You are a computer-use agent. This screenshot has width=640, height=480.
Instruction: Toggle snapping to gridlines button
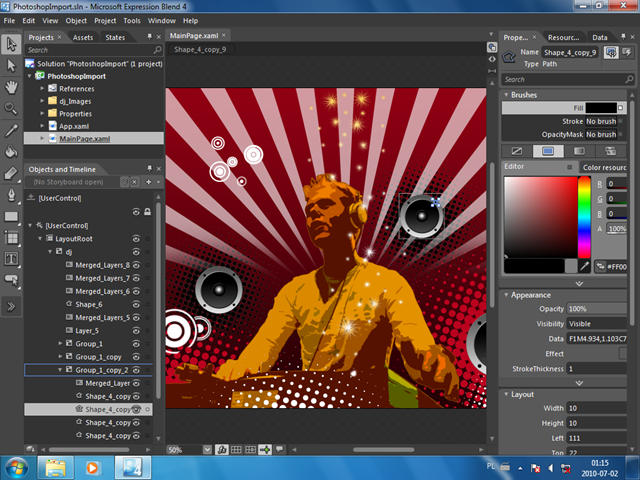[x=251, y=449]
